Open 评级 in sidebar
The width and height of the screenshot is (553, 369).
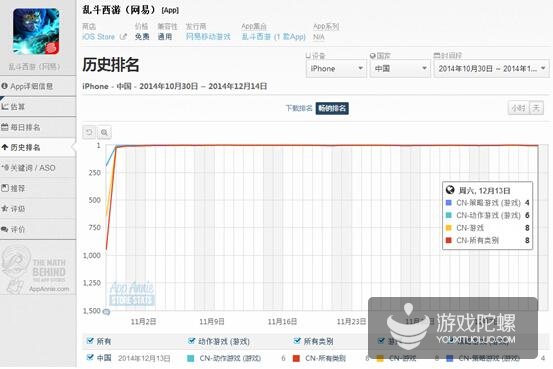38,209
